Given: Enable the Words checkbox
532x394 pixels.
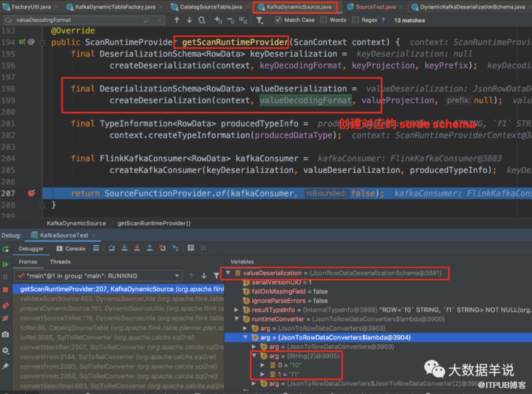Looking at the screenshot, I should tap(323, 20).
